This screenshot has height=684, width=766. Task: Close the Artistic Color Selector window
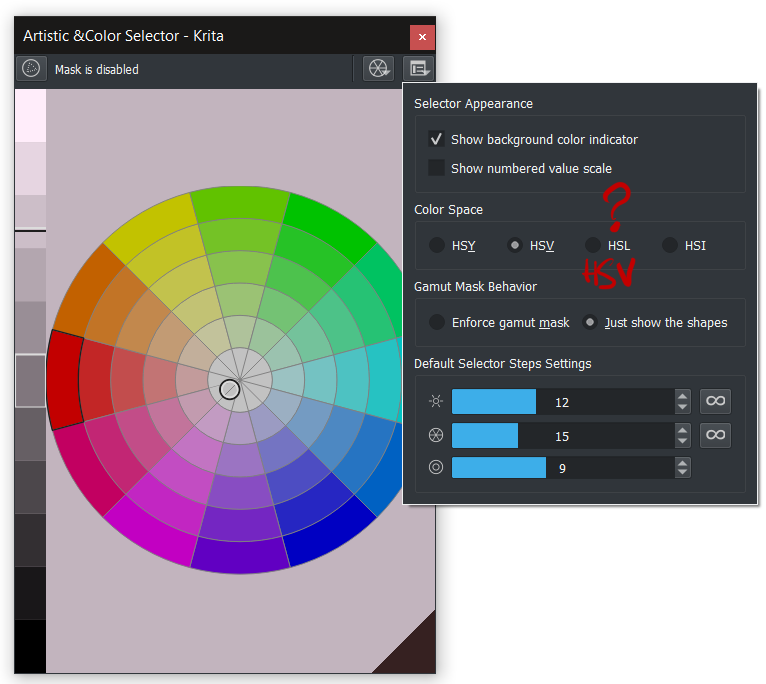422,37
